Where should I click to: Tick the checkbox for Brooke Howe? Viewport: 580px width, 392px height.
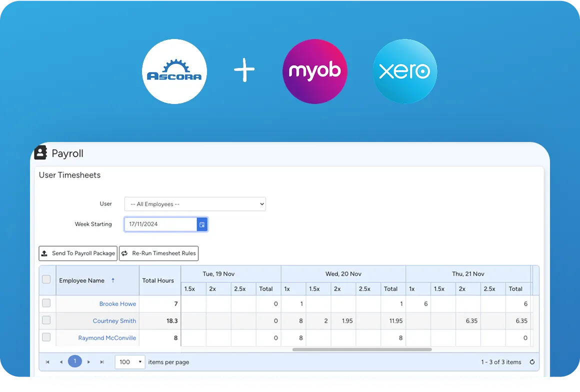[x=46, y=303]
